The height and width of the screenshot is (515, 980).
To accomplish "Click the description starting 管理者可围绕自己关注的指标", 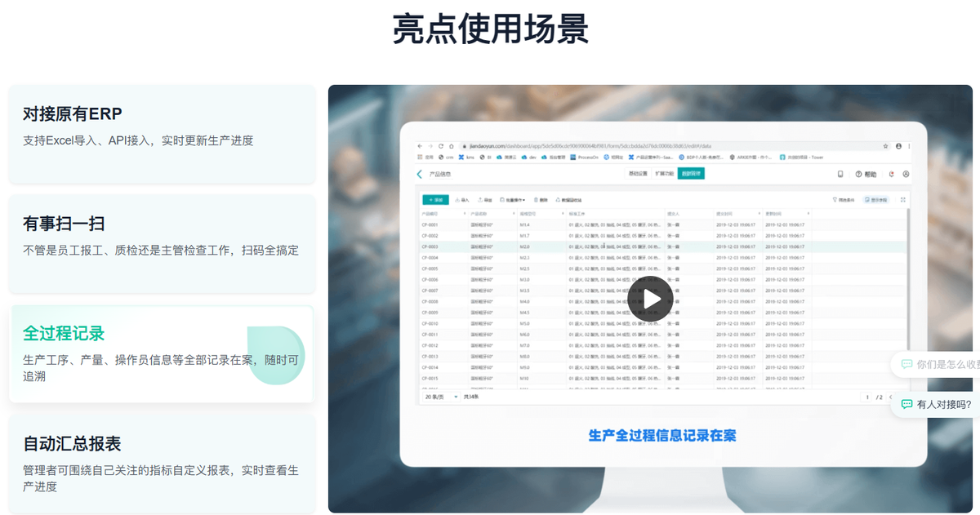I will point(161,478).
